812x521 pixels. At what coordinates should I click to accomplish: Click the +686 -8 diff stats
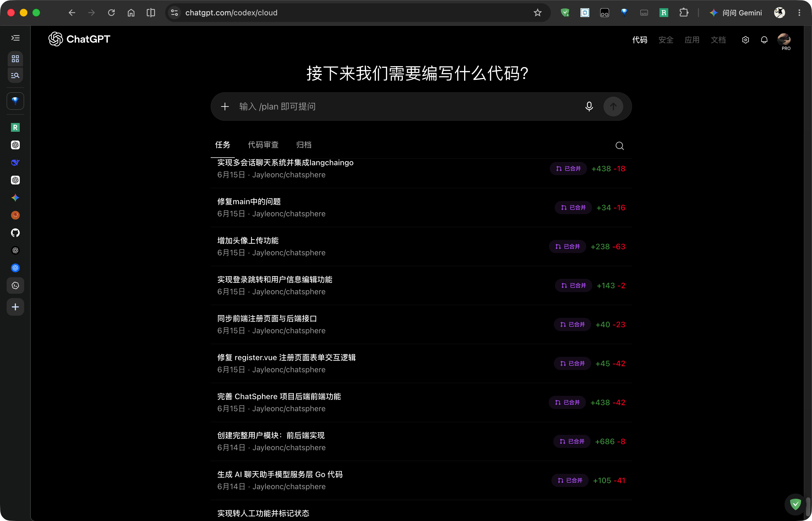pos(610,441)
